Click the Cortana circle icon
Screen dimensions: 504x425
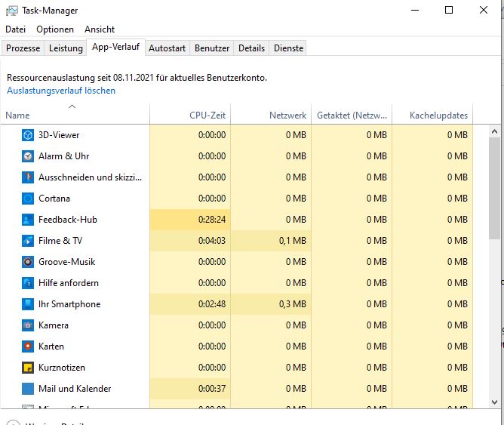(x=28, y=199)
